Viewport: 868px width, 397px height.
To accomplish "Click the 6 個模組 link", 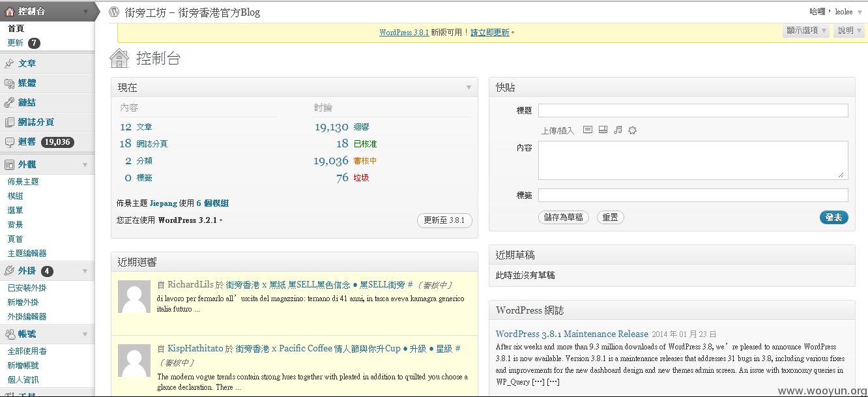I will (x=212, y=203).
